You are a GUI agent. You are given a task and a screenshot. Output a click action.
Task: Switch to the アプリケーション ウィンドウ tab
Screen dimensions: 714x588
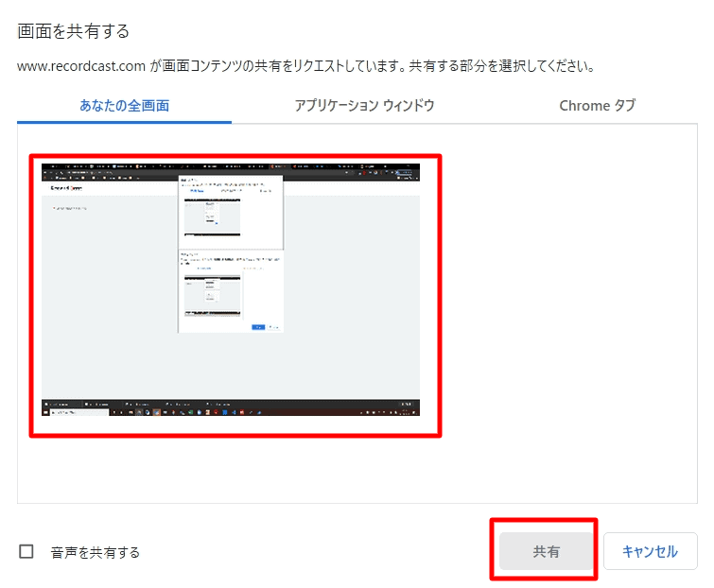[364, 106]
